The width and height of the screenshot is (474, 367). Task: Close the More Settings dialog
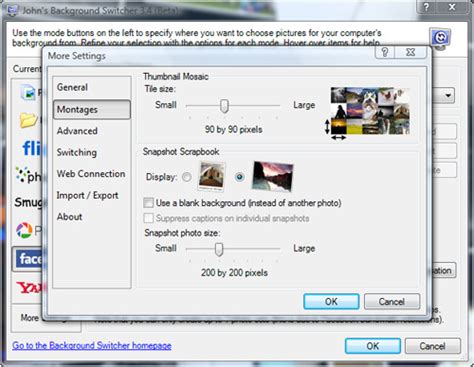click(x=411, y=52)
